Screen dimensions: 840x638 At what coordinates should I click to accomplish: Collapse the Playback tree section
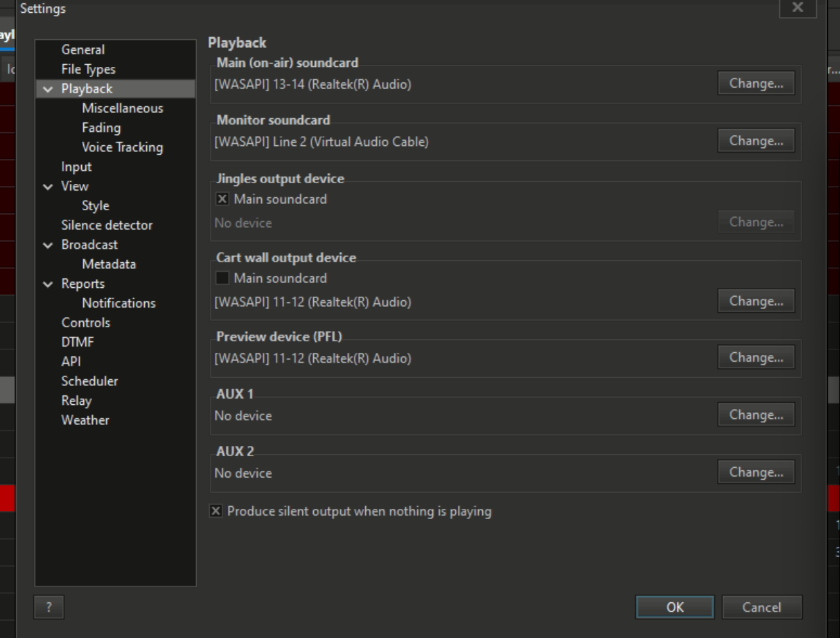[48, 89]
